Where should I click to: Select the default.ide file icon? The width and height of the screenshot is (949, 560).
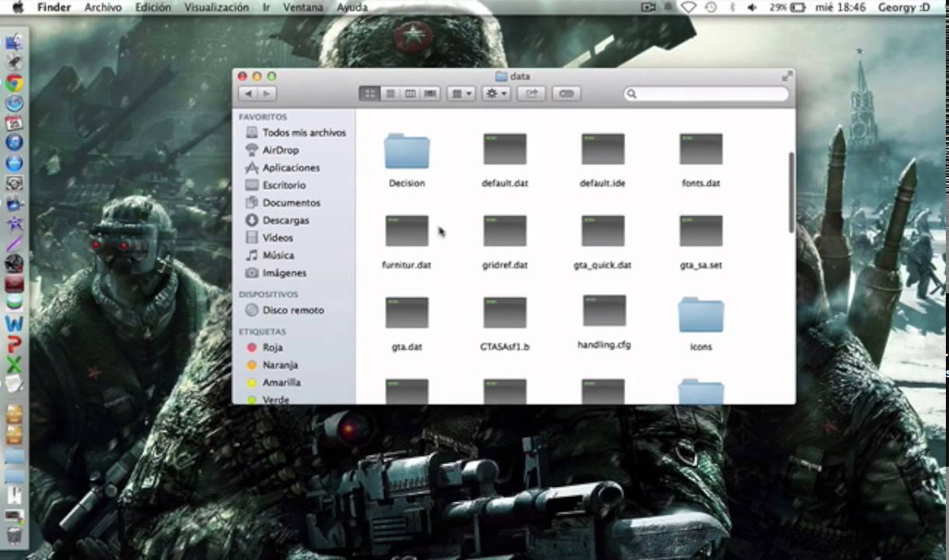603,149
